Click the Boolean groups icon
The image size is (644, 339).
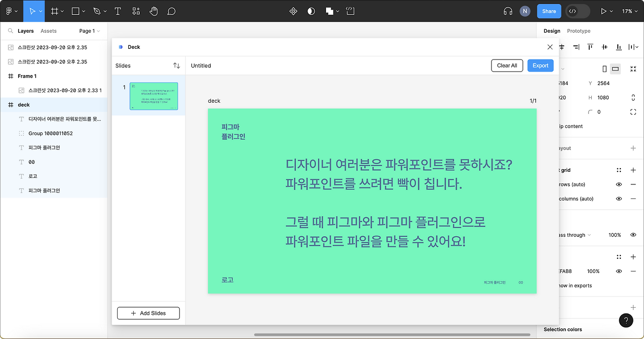coord(329,11)
